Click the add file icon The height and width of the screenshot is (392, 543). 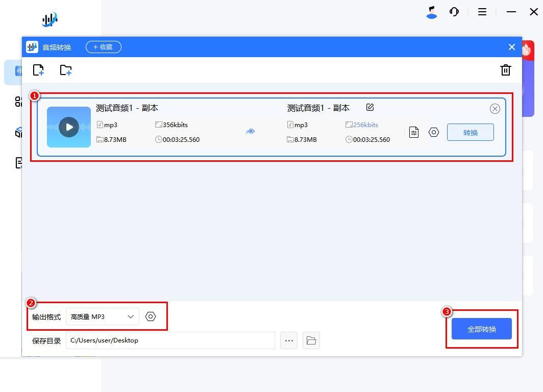pos(38,70)
